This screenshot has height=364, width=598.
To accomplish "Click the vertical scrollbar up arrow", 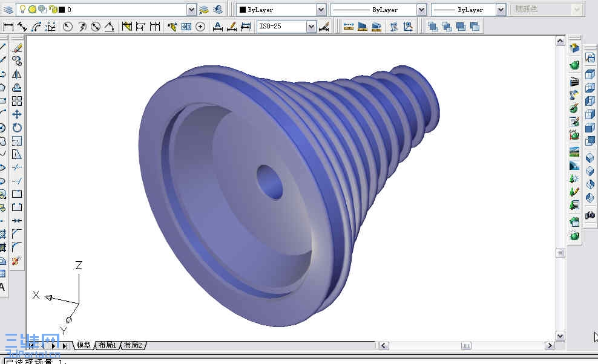I will 560,41.
